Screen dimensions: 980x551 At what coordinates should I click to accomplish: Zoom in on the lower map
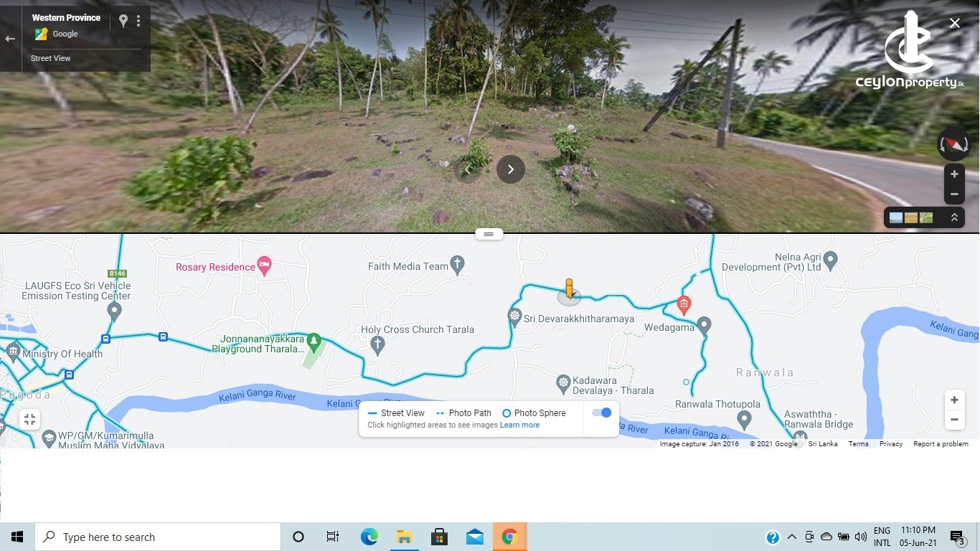[x=954, y=400]
